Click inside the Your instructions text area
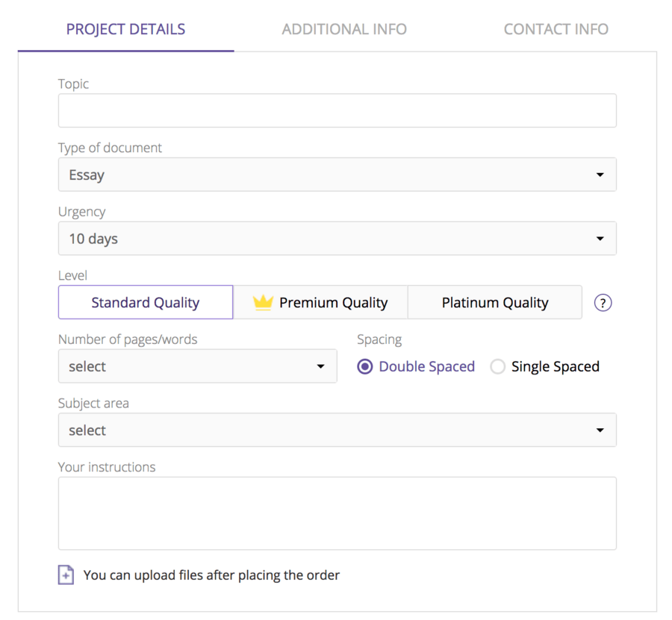This screenshot has height=620, width=672. (337, 513)
